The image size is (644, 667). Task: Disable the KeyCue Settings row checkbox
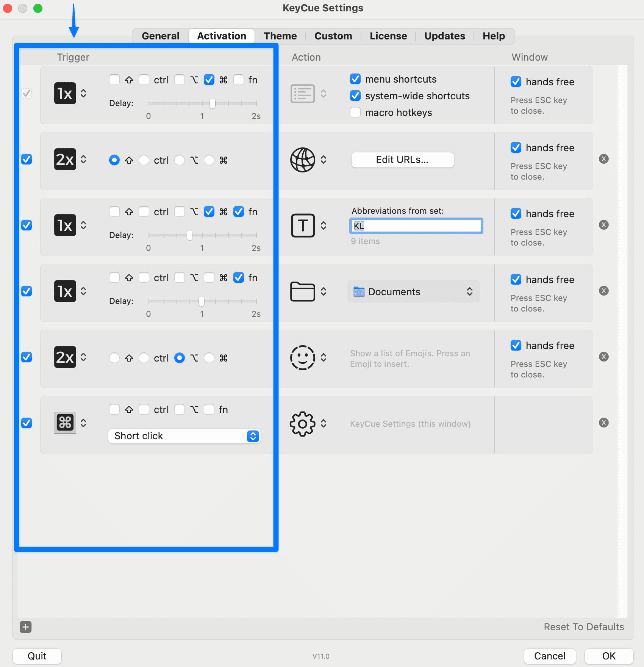(x=27, y=423)
